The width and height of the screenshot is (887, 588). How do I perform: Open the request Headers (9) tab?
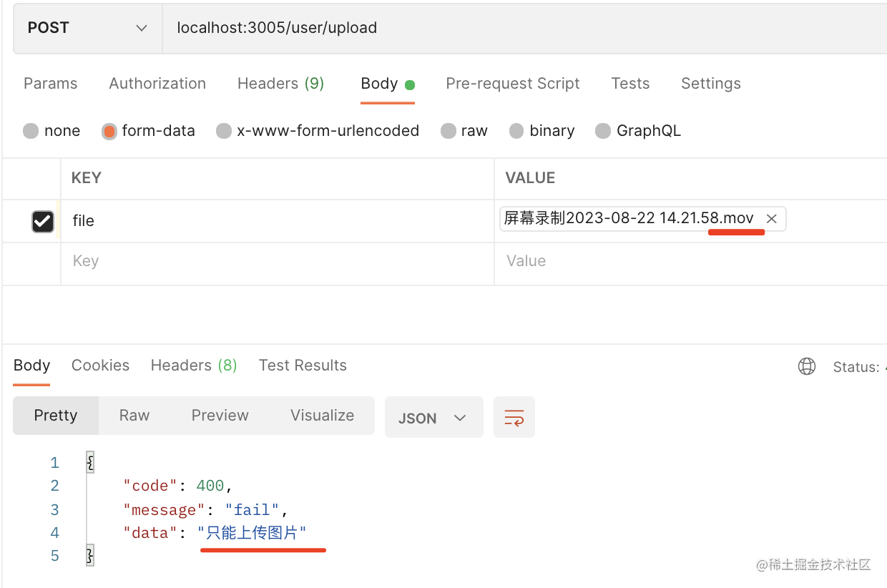(x=280, y=84)
